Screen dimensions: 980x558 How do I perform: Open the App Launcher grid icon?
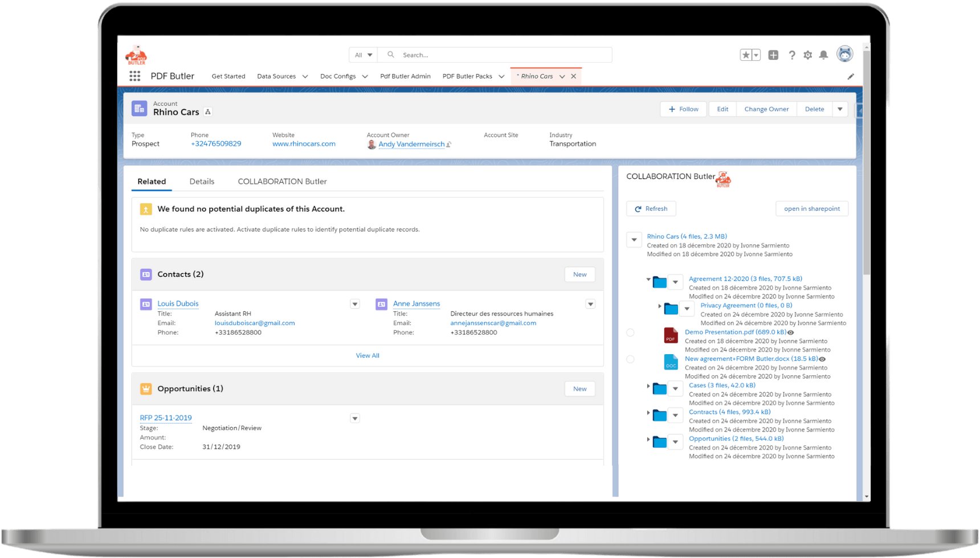tap(134, 76)
